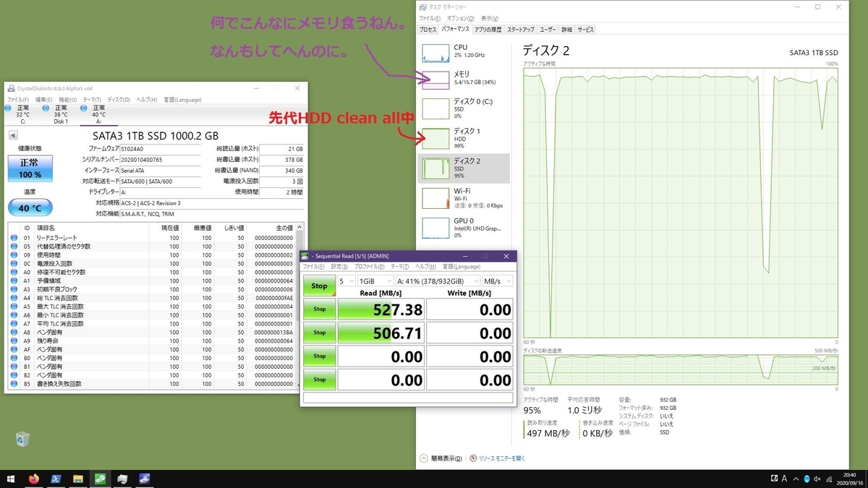Viewport: 868px width, 488px height.
Task: Open 機能(U) menu in CrystalDiskInfo
Action: [67, 99]
